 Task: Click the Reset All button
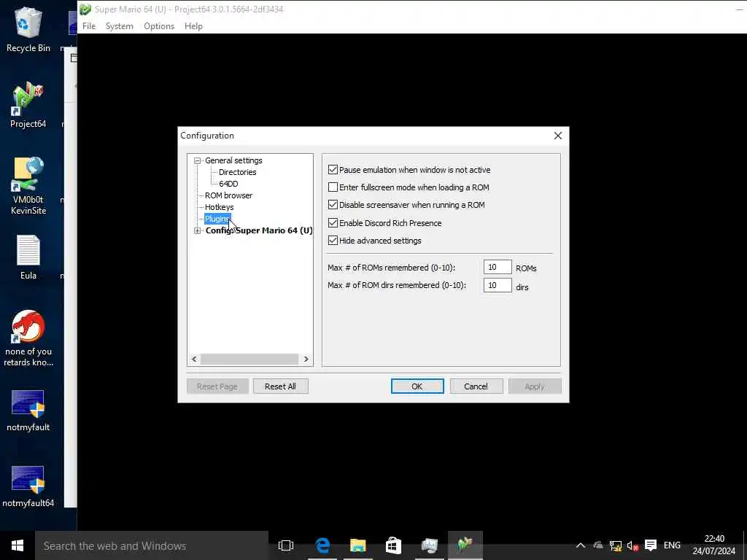click(280, 386)
